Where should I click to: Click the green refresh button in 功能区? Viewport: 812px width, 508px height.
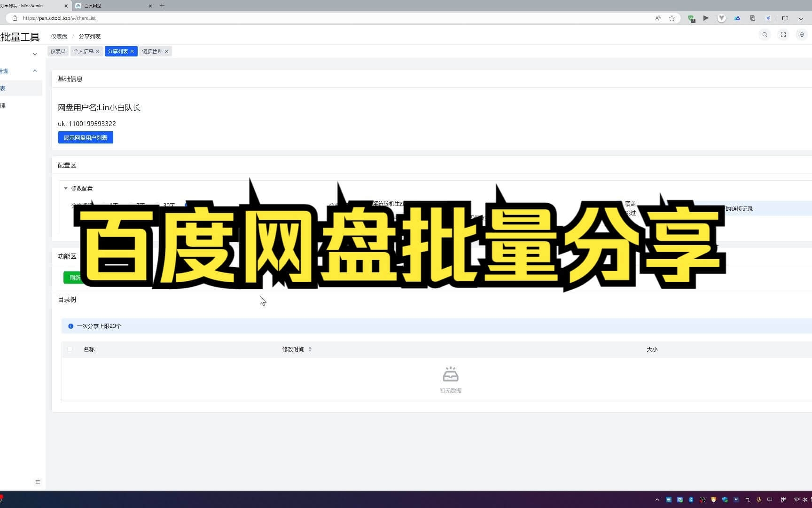pos(74,278)
